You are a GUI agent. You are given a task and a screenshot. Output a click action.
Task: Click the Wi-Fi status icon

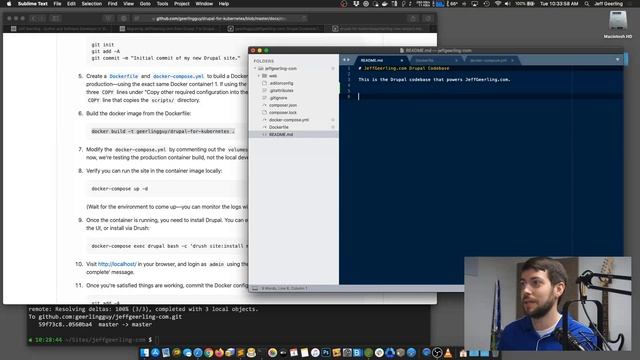pyautogui.click(x=498, y=4)
